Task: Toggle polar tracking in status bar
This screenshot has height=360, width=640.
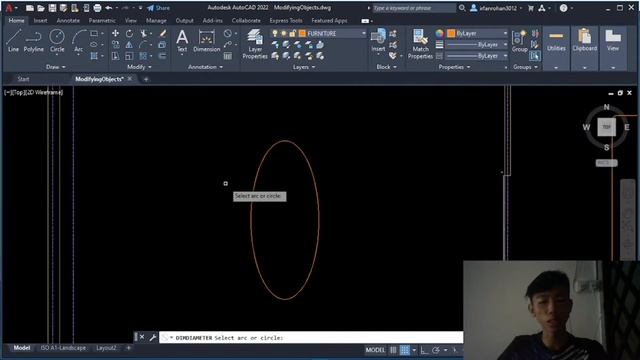Action: (436, 350)
